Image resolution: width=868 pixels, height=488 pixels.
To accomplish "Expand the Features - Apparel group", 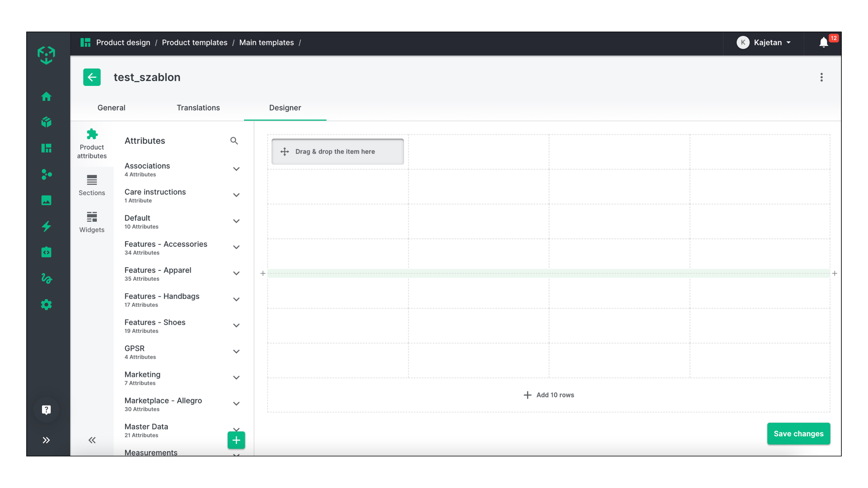I will pos(236,273).
